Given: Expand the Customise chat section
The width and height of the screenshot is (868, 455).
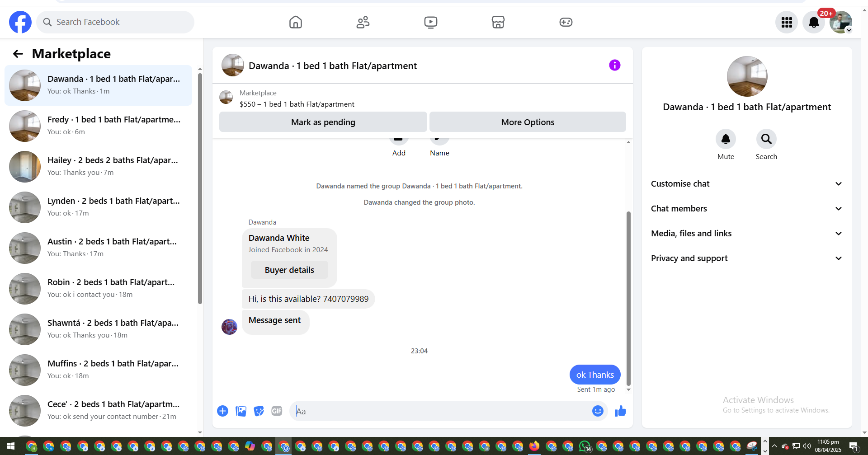Looking at the screenshot, I should (x=746, y=184).
